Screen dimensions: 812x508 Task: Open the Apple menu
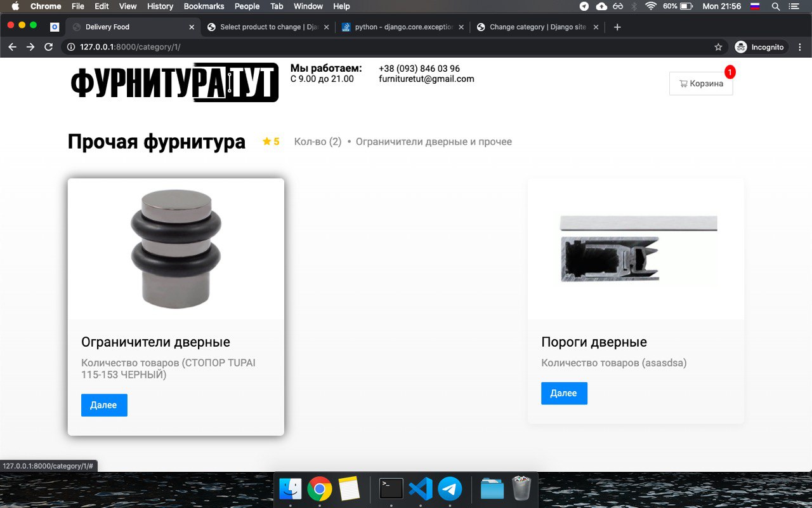pos(16,6)
